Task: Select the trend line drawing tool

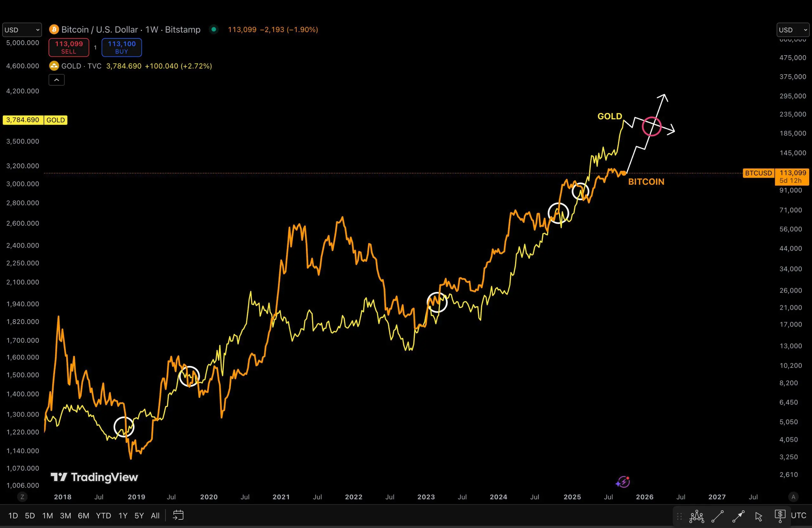Action: click(x=717, y=516)
